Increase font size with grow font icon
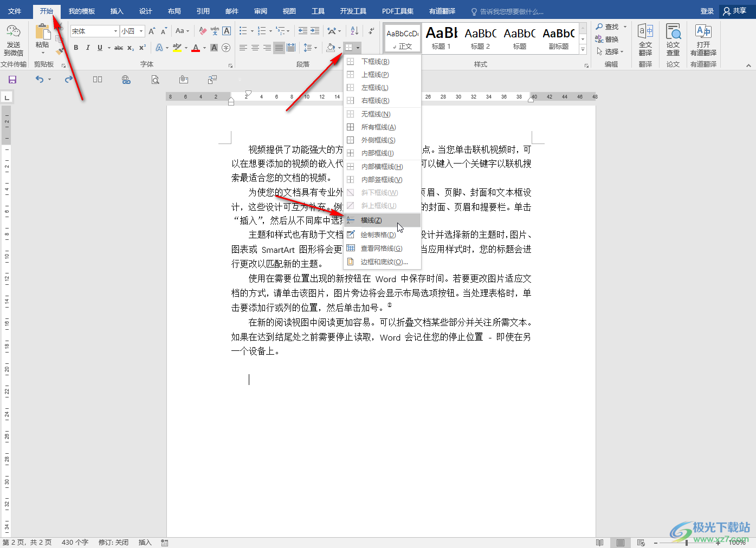The image size is (756, 548). pos(152,31)
